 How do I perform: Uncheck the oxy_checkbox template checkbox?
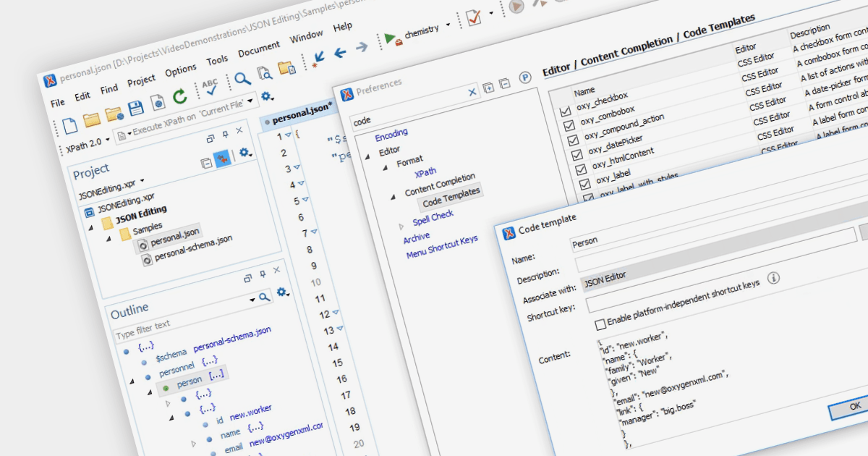565,111
